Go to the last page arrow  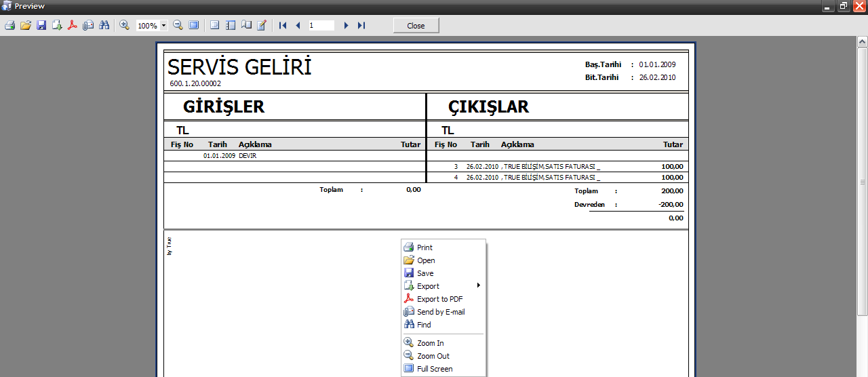[x=361, y=25]
